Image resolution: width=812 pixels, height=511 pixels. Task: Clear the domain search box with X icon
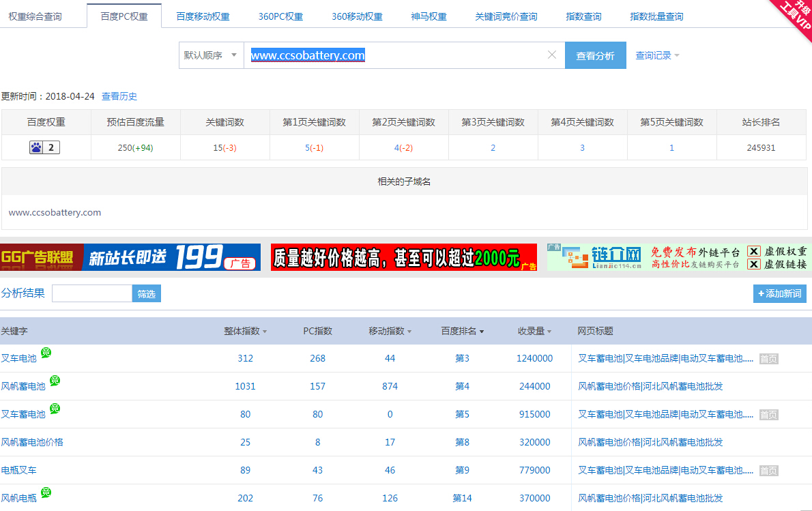coord(552,55)
